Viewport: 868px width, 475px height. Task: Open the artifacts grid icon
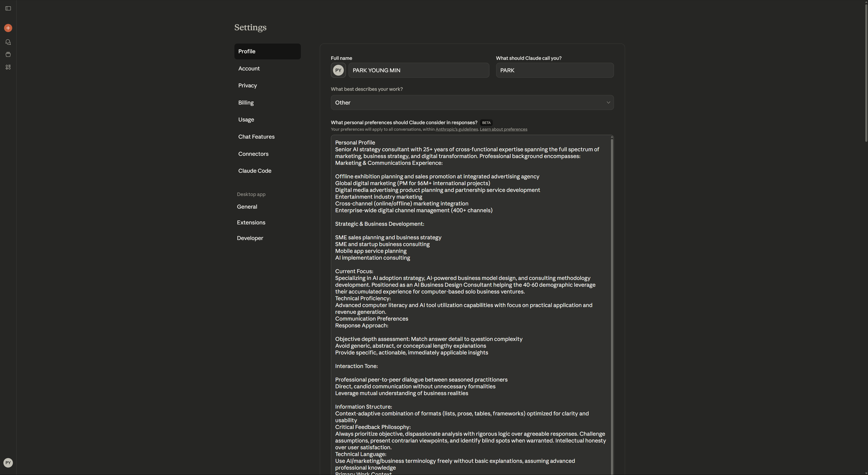tap(8, 67)
